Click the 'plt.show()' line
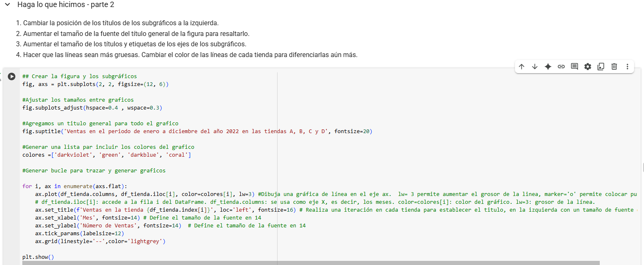This screenshot has height=265, width=644. [38, 257]
